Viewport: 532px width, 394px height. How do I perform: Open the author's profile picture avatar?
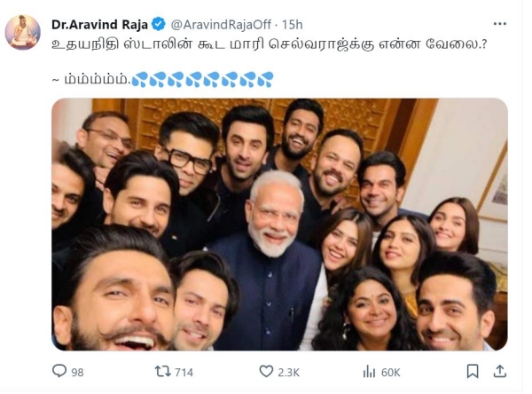pos(22,32)
